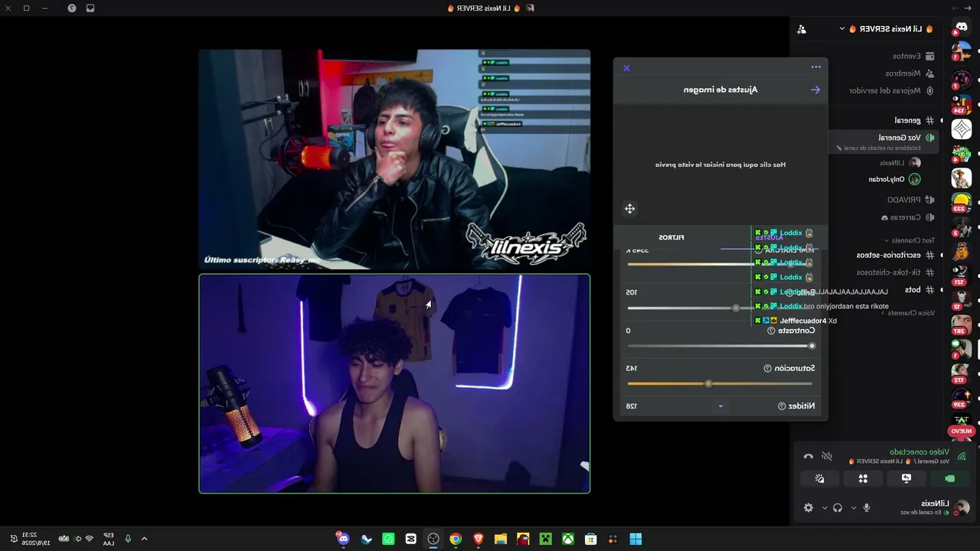Open the server icon with 134 badge
This screenshot has width=980, height=551.
962,103
